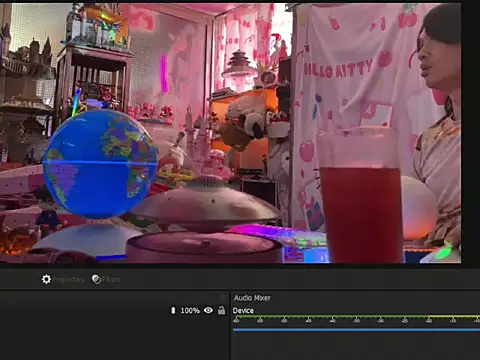
Task: Click the blue Device volume slider
Action: 356,330
